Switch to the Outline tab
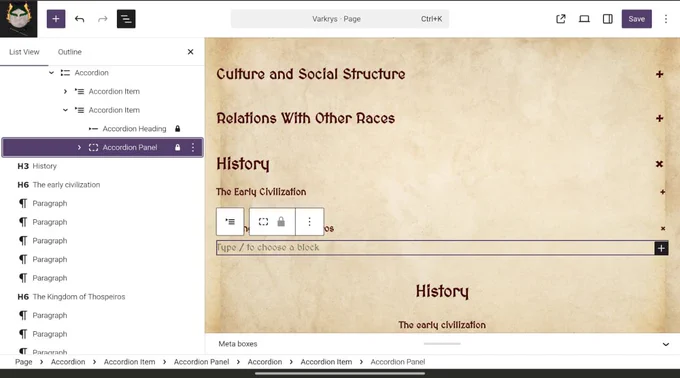This screenshot has height=378, width=680. (70, 52)
